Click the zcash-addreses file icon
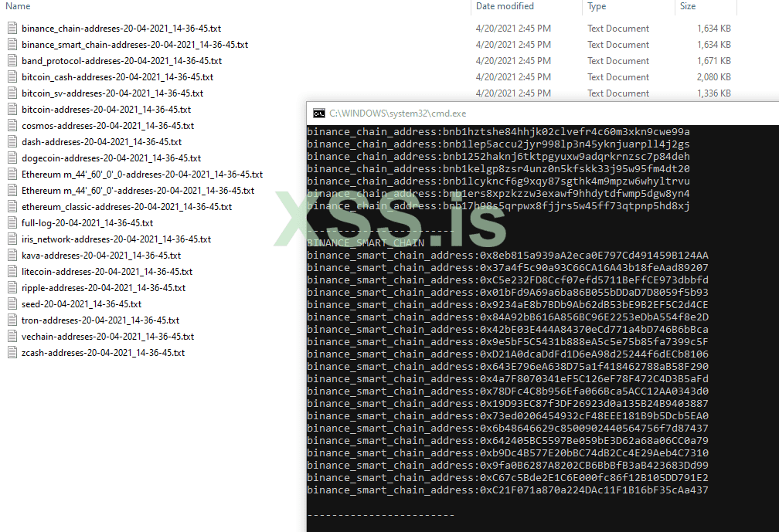Viewport: 779px width, 532px height. [12, 352]
